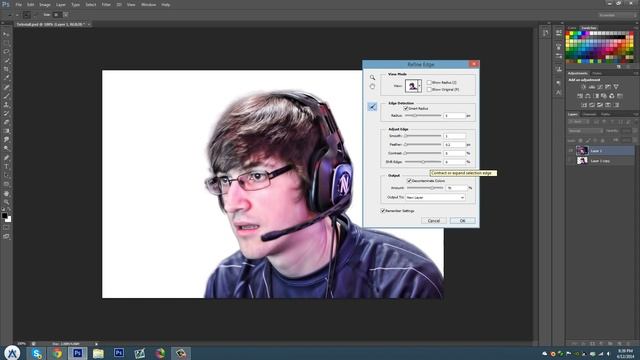Screen dimensions: 640x360
Task: Click the Zoom tool in Refine Edge dialog
Action: 372,77
